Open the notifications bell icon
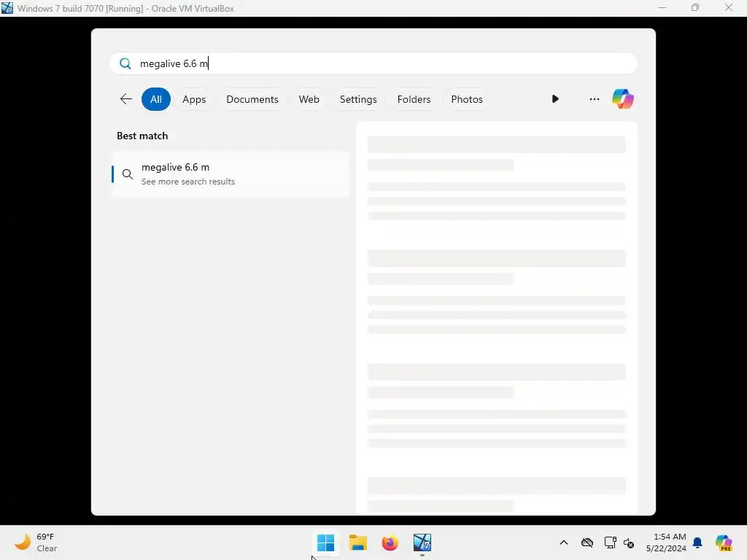Screen dimensions: 747x560 697,542
